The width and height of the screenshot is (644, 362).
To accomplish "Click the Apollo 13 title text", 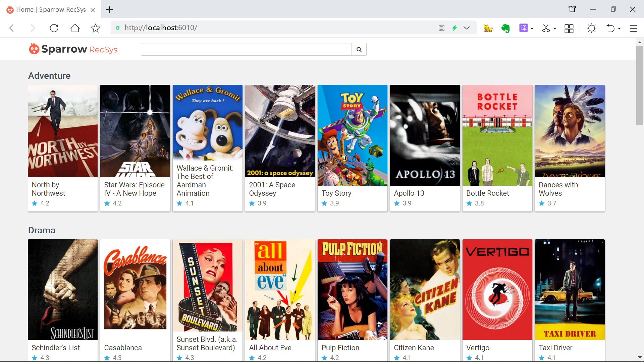I will [409, 193].
